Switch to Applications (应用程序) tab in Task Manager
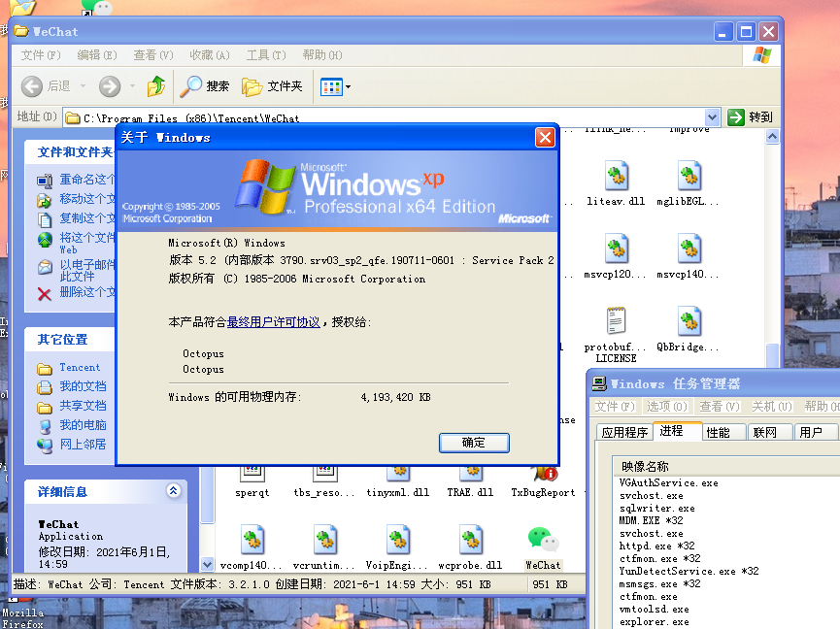Image resolution: width=840 pixels, height=629 pixels. click(x=624, y=432)
